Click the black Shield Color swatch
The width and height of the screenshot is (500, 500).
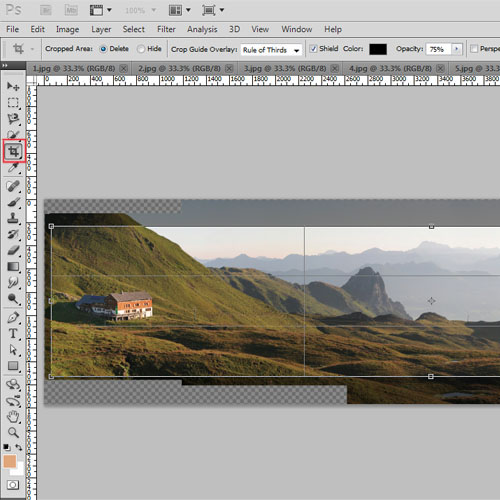[x=378, y=49]
